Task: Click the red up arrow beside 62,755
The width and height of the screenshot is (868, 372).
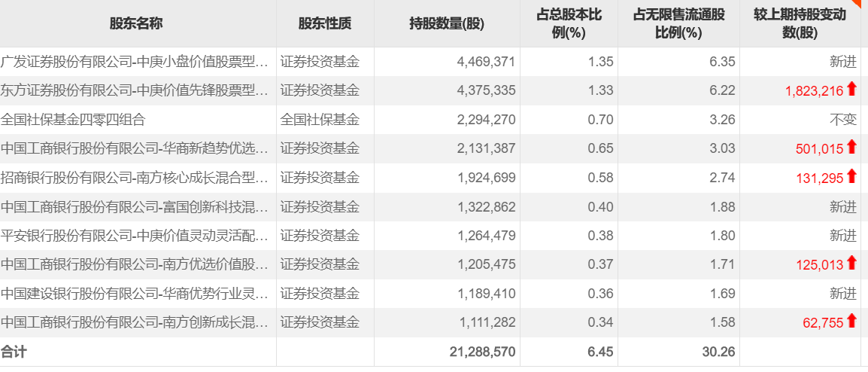Action: pos(851,322)
